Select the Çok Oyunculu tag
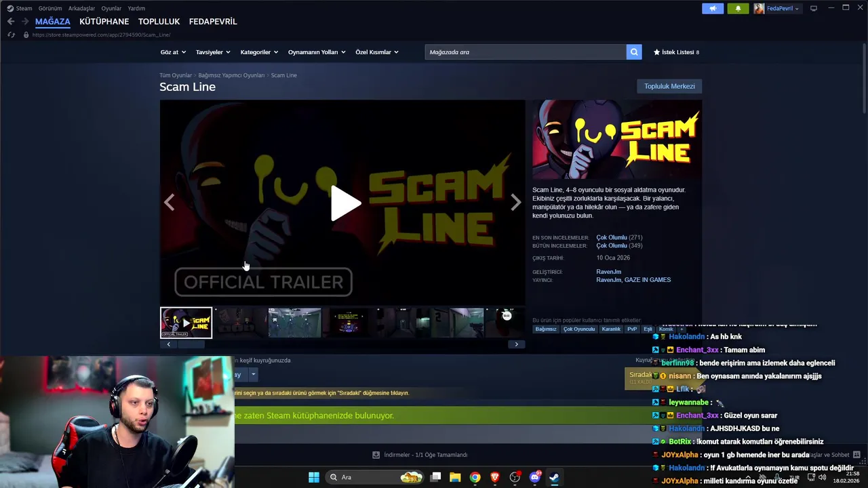868x488 pixels. [x=579, y=329]
